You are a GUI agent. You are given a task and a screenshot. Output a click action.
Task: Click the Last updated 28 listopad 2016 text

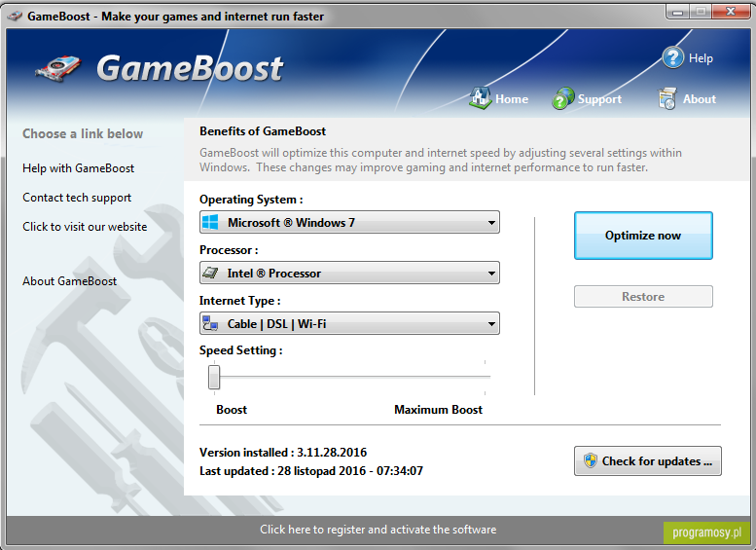tap(311, 471)
